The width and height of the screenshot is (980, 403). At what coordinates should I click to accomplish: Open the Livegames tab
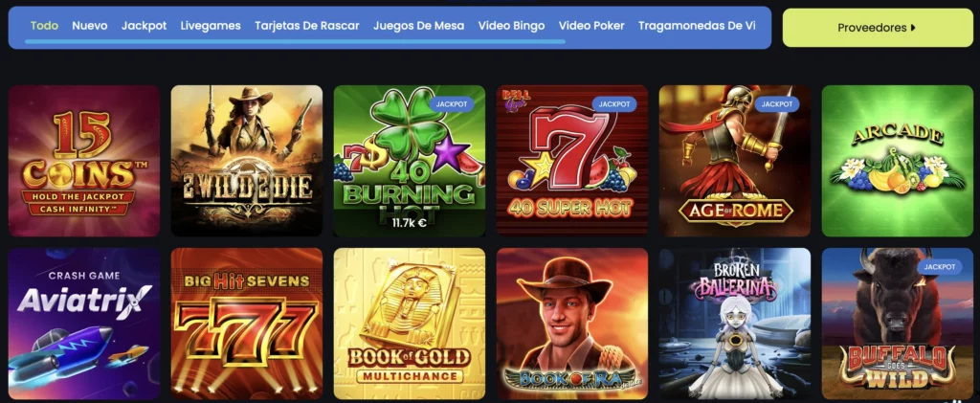pyautogui.click(x=211, y=26)
